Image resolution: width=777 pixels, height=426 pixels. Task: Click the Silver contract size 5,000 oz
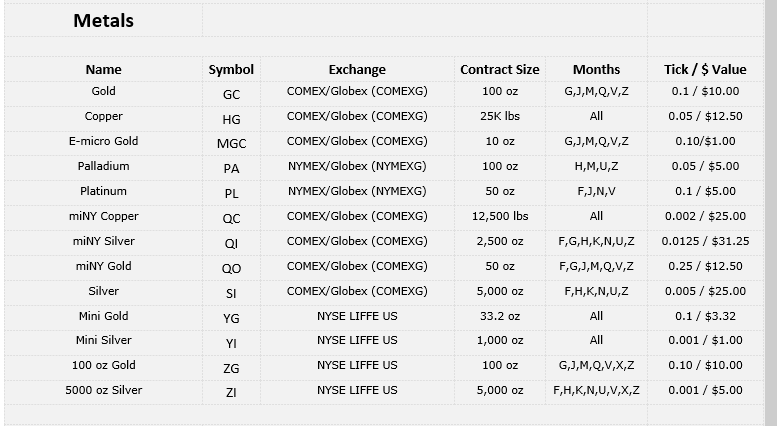coord(500,291)
